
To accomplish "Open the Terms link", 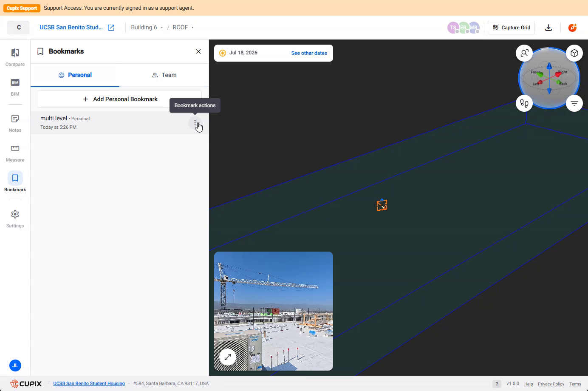I will (575, 384).
